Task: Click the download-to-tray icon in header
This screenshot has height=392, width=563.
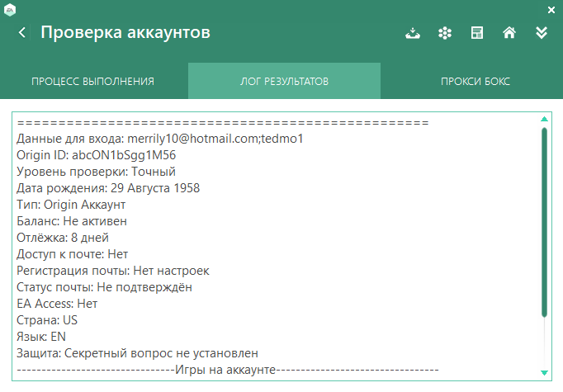Action: (413, 33)
